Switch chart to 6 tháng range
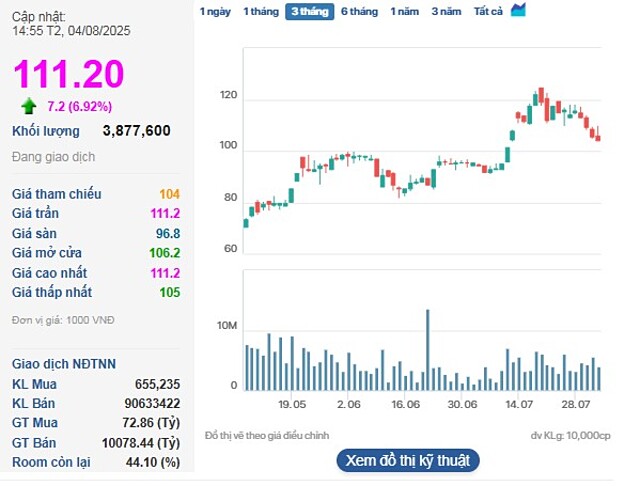The image size is (640, 486). pos(359,11)
